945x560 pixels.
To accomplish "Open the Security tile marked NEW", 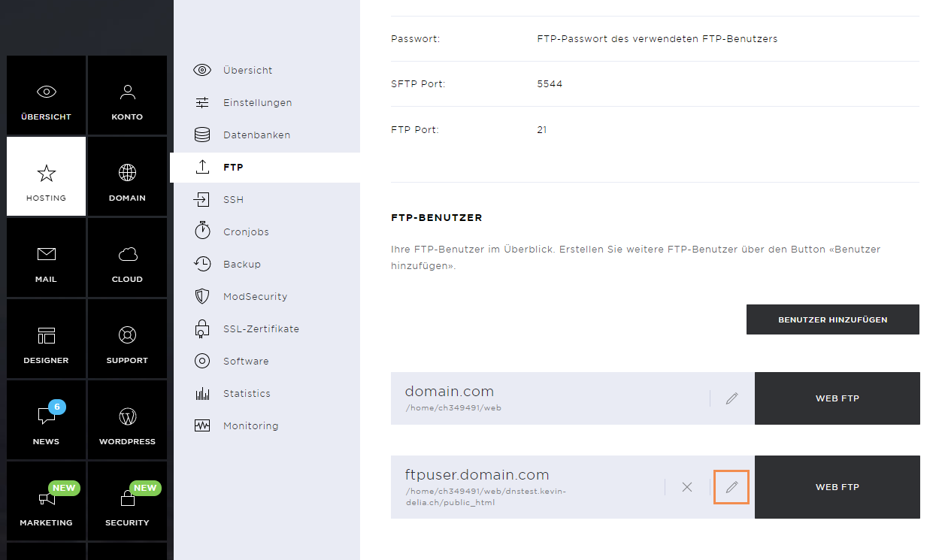I will (127, 501).
